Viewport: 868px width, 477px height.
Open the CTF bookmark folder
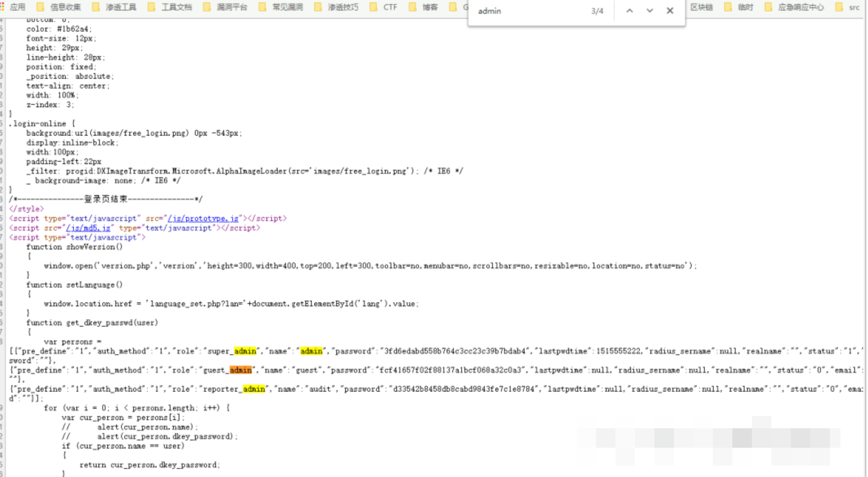pyautogui.click(x=384, y=7)
